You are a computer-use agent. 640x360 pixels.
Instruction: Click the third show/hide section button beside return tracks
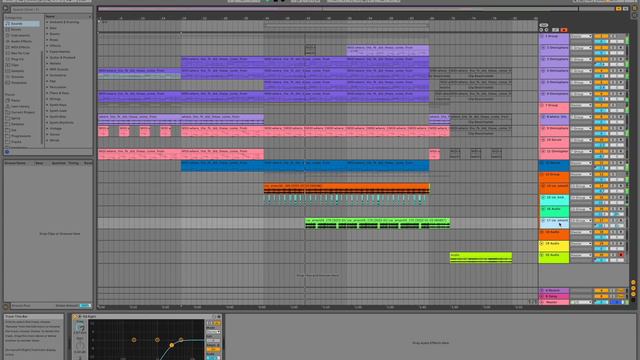click(x=633, y=294)
